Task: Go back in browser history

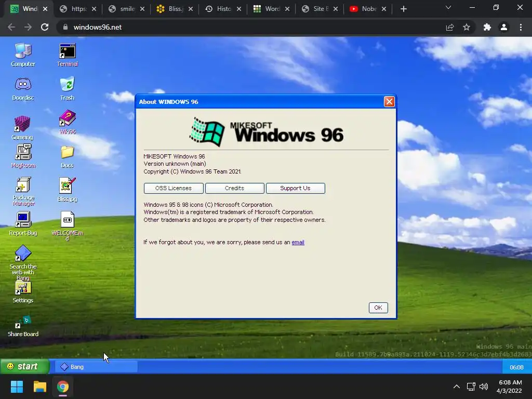Action: tap(11, 27)
